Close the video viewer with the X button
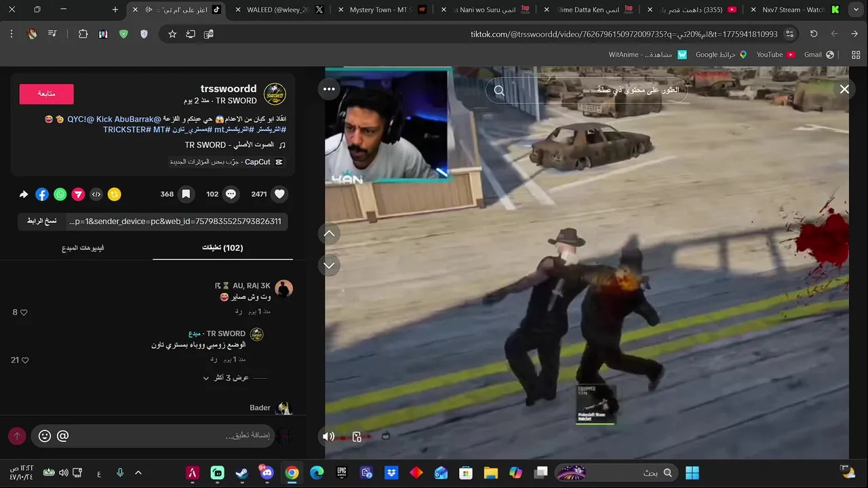 pos(844,89)
